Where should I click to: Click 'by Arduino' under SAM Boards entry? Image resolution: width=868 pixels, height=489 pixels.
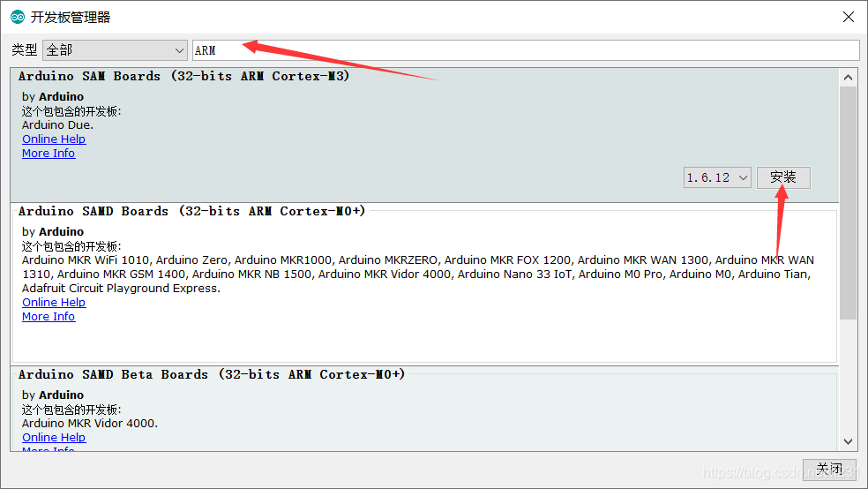53,96
